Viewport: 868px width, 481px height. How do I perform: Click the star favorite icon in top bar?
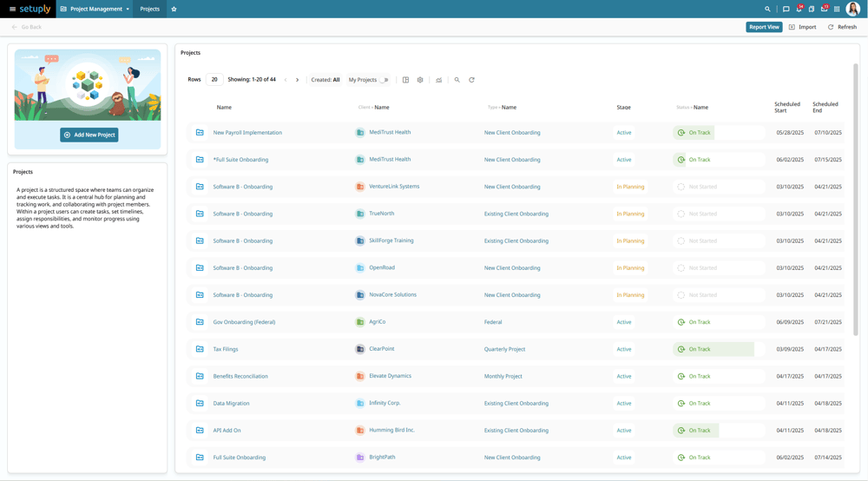(174, 9)
